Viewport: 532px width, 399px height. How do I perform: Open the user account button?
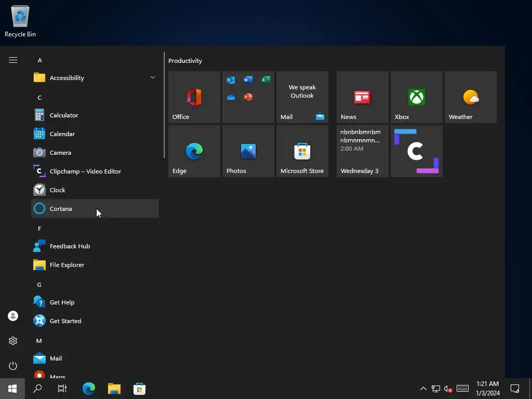tap(13, 316)
